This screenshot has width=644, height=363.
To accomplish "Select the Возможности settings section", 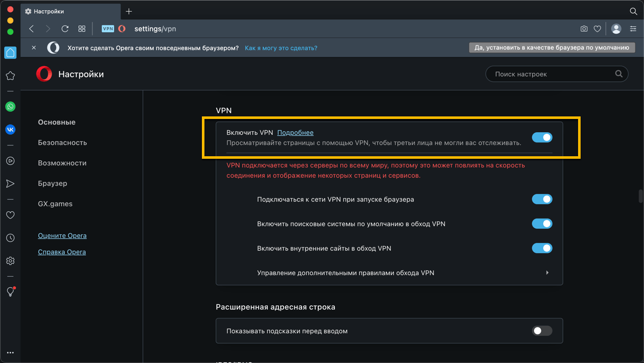I will click(62, 163).
